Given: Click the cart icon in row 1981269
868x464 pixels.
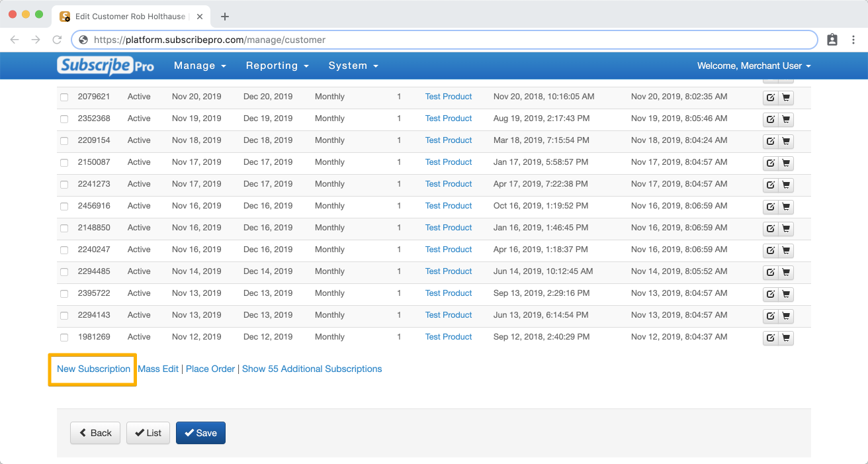Looking at the screenshot, I should tap(786, 338).
